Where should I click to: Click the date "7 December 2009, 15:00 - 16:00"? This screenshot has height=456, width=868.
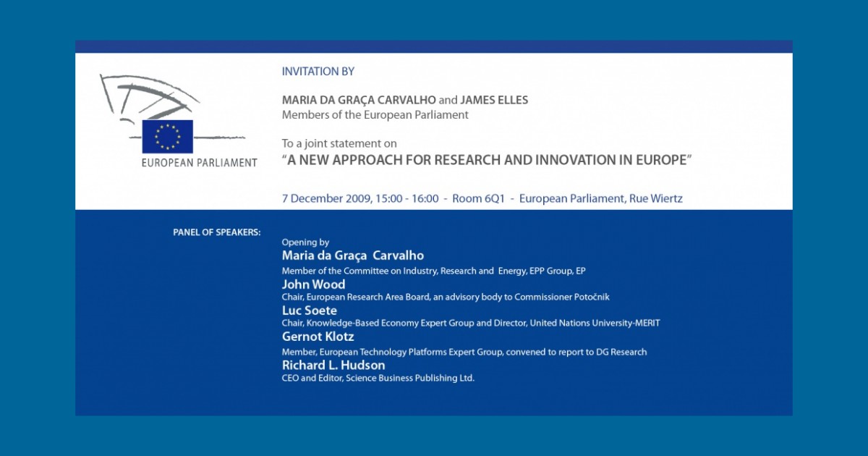(360, 198)
